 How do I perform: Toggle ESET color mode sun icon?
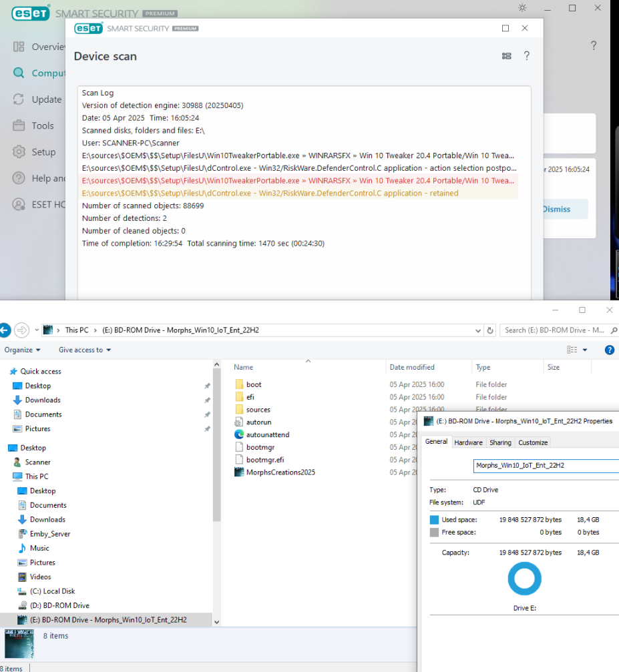522,8
